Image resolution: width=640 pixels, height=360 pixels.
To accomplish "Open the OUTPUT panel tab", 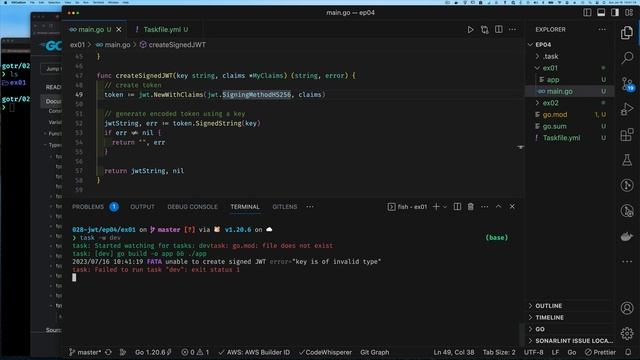I will tap(142, 207).
